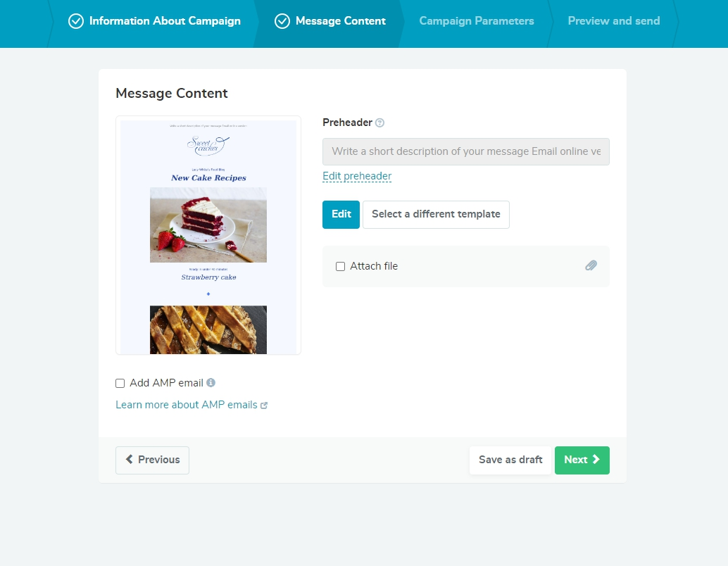This screenshot has height=566, width=728.
Task: Save the campaign as draft
Action: (510, 460)
